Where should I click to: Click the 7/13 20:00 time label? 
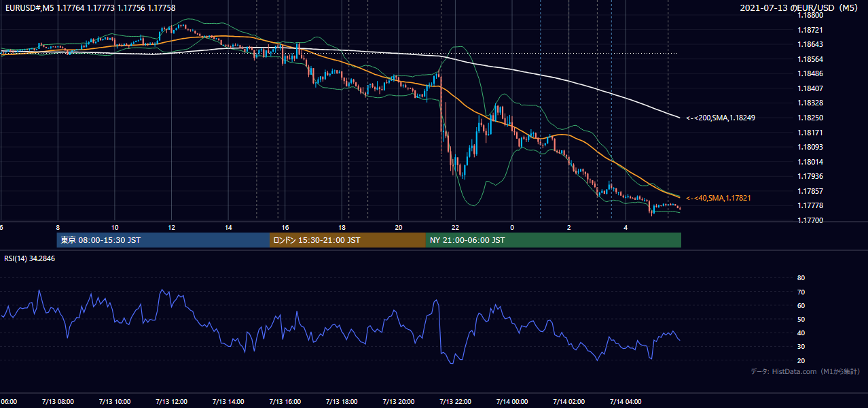(398, 401)
